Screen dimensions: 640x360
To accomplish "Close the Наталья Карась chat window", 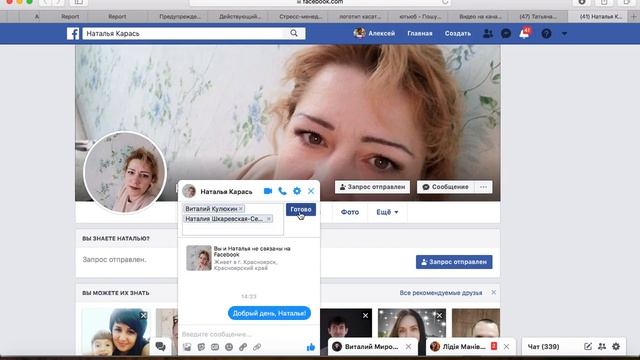I will [x=311, y=191].
